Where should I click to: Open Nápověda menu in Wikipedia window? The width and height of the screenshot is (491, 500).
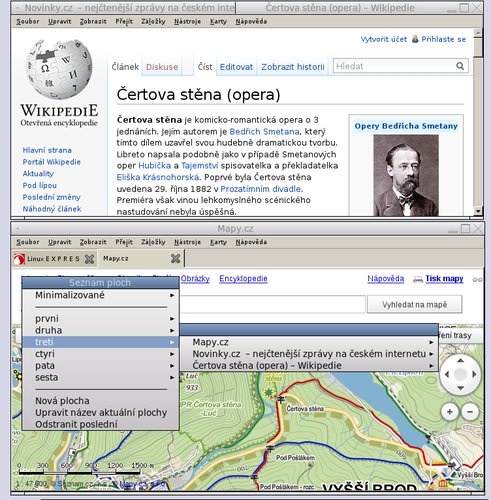(251, 21)
